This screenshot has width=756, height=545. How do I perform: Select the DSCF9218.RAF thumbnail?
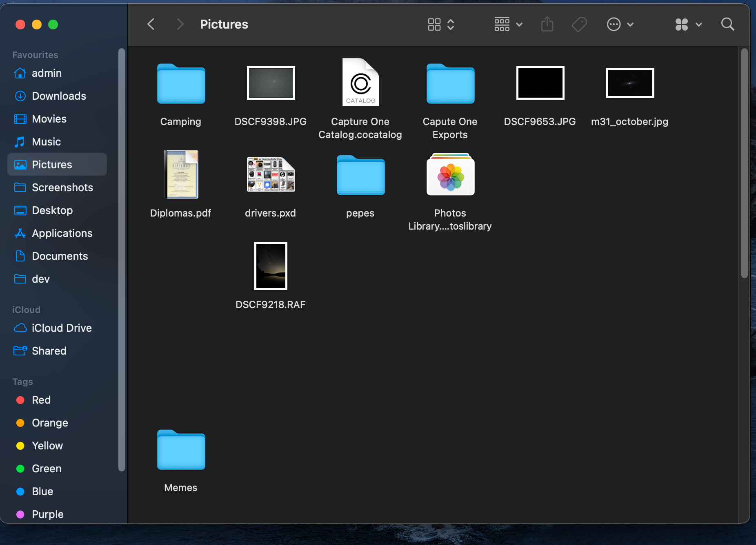[271, 266]
